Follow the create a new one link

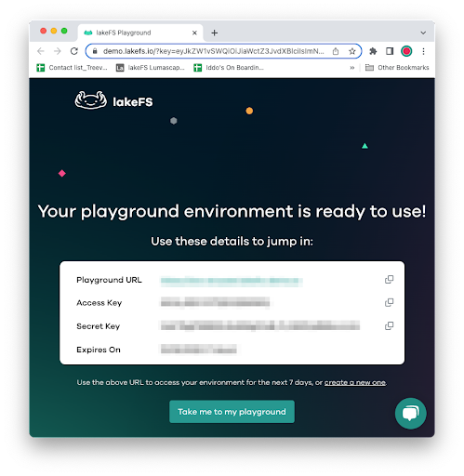[355, 382]
